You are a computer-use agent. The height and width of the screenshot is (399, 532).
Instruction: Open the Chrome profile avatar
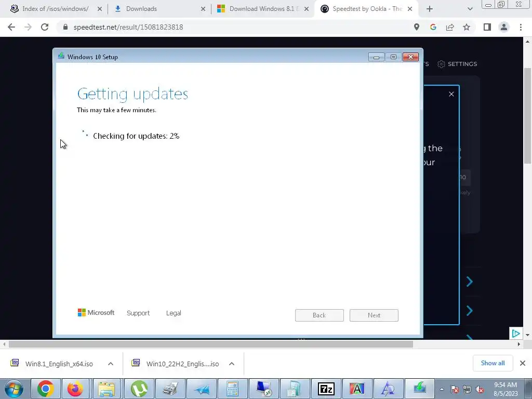tap(504, 27)
